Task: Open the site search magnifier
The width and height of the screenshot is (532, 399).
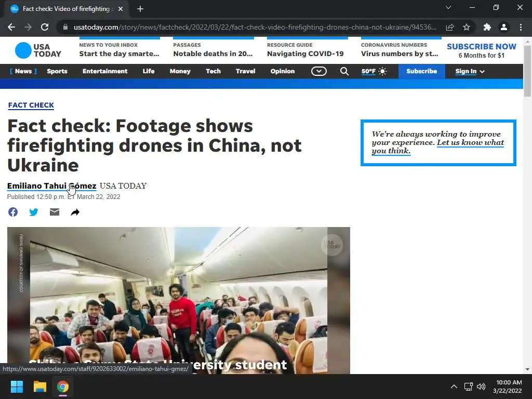Action: [344, 71]
